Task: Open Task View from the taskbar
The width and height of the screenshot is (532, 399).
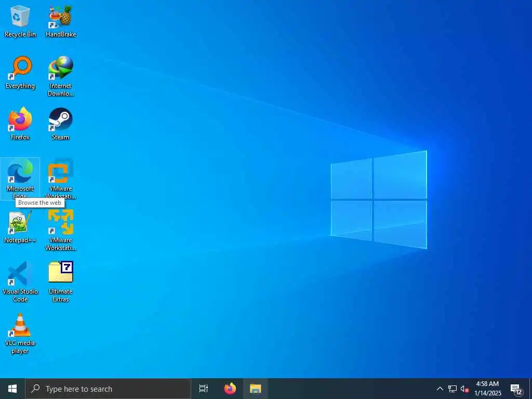Action: click(204, 389)
